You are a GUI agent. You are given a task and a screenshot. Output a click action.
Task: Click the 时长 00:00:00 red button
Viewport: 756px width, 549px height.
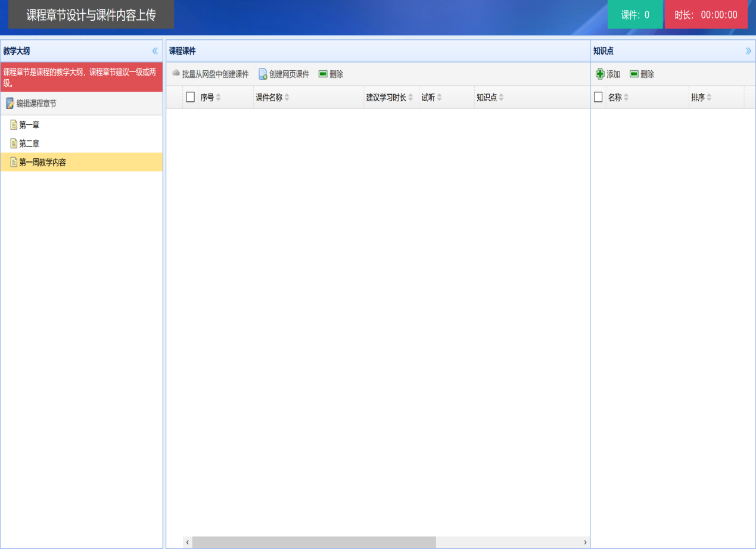(x=706, y=15)
